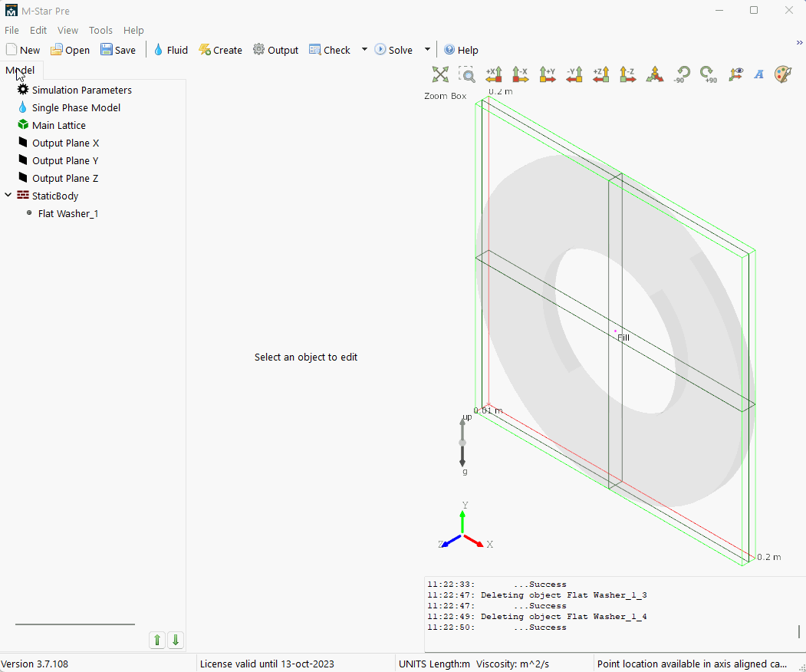The height and width of the screenshot is (672, 806).
Task: Collapse the StaticBody tree node
Action: (x=8, y=196)
